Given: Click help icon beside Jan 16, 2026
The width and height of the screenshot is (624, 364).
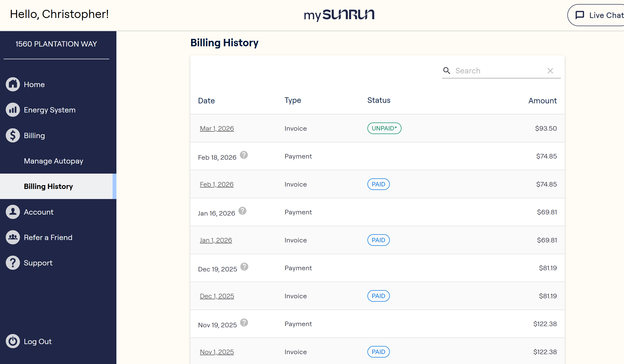Looking at the screenshot, I should [x=242, y=211].
